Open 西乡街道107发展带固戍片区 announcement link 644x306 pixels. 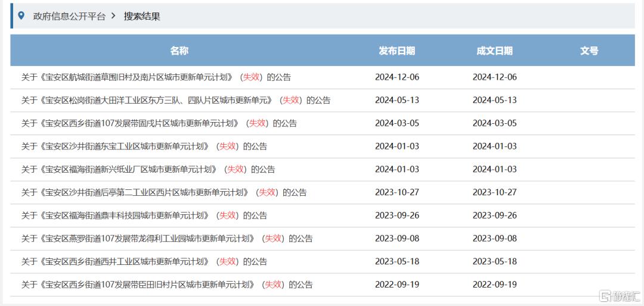click(x=159, y=123)
